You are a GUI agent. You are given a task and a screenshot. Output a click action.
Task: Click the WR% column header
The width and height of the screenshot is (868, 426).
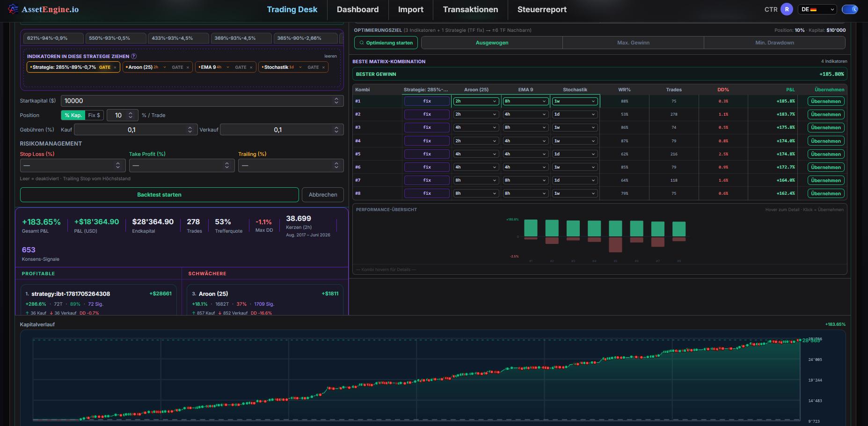[624, 89]
